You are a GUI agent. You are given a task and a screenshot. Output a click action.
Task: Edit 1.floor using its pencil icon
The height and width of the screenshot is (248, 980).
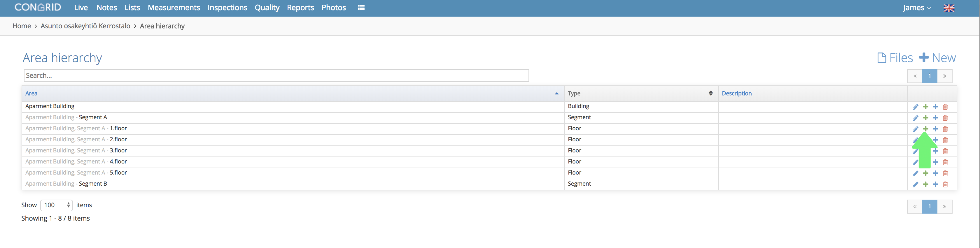[x=915, y=129]
